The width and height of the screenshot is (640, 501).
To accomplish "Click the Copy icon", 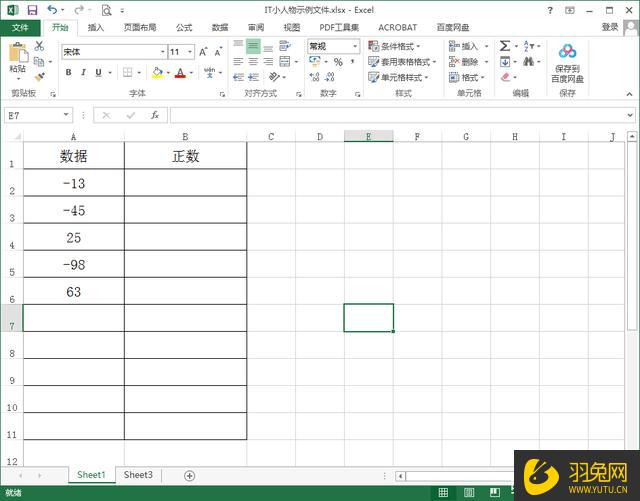I will click(39, 62).
